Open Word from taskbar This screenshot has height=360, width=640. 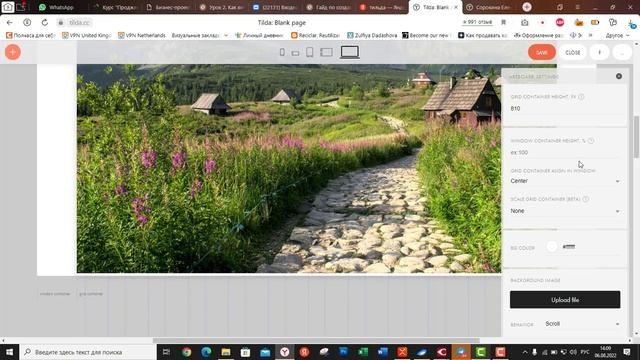coord(382,352)
